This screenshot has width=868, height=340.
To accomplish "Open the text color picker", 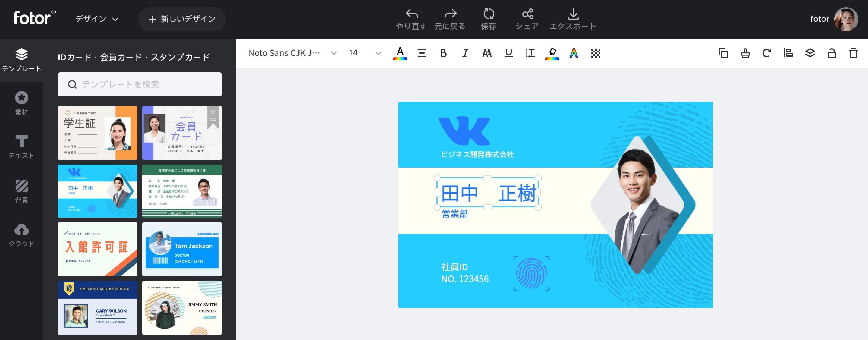I will coord(400,53).
